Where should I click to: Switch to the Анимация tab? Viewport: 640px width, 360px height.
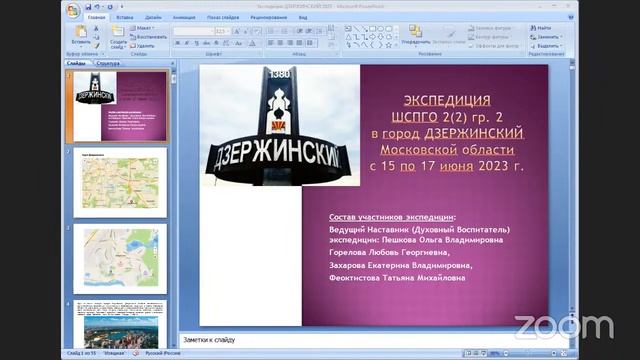click(184, 18)
